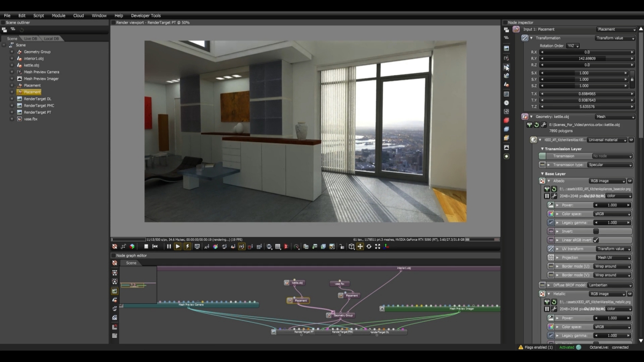This screenshot has width=644, height=362.
Task: Toggle the Universal material eye icon
Action: coord(630,140)
